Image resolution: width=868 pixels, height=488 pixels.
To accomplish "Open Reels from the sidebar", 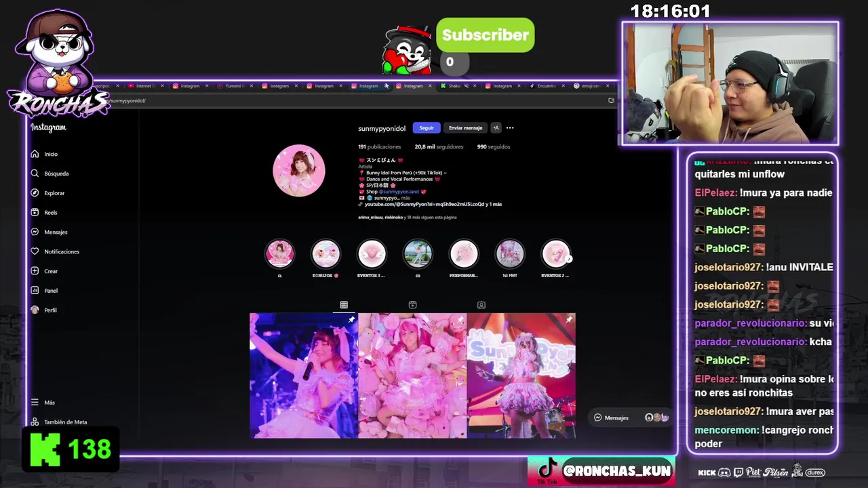I will 44,212.
